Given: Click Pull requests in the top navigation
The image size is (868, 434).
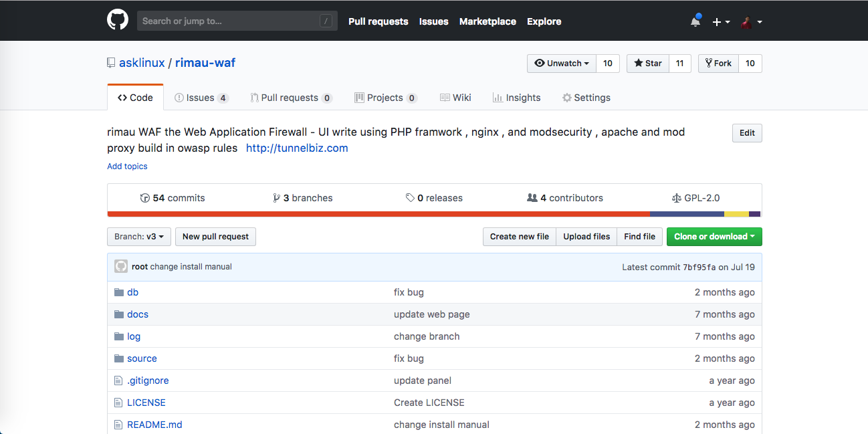Looking at the screenshot, I should pos(378,21).
